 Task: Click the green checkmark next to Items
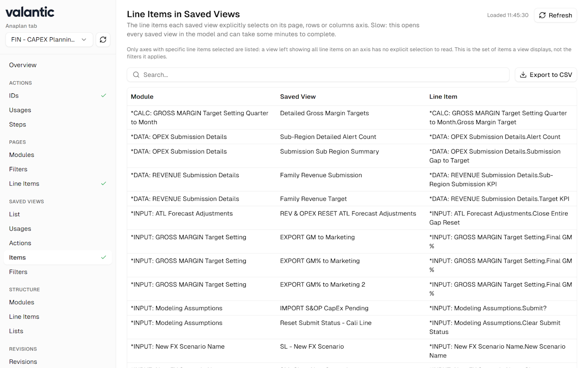[x=103, y=258]
